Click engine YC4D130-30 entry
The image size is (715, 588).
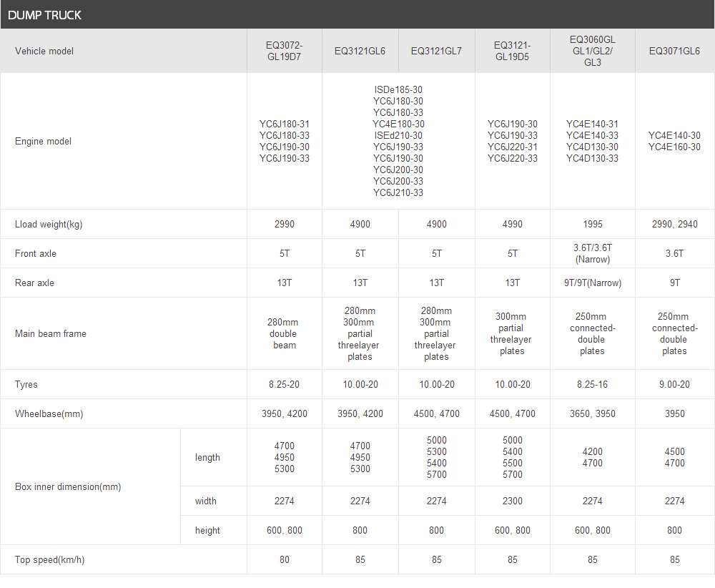pos(592,147)
